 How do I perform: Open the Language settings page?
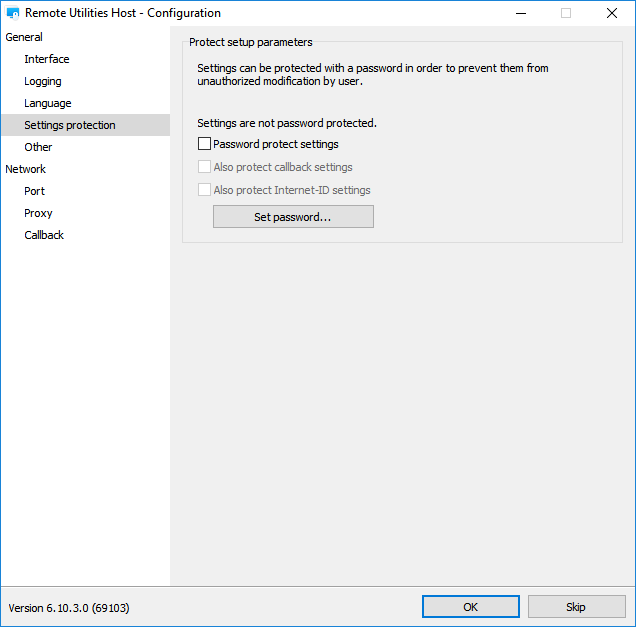[x=47, y=103]
